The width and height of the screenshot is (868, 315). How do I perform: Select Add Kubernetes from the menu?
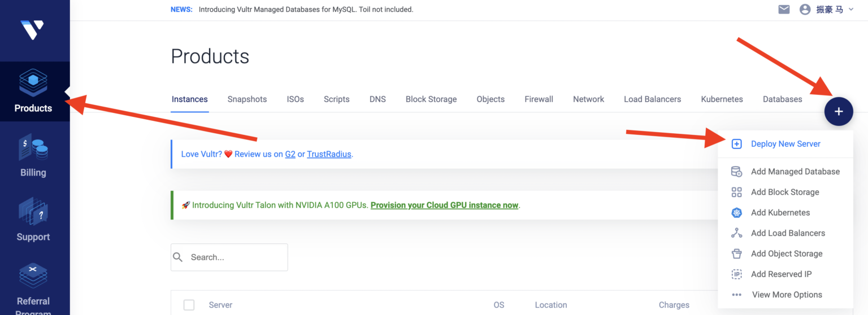tap(780, 213)
